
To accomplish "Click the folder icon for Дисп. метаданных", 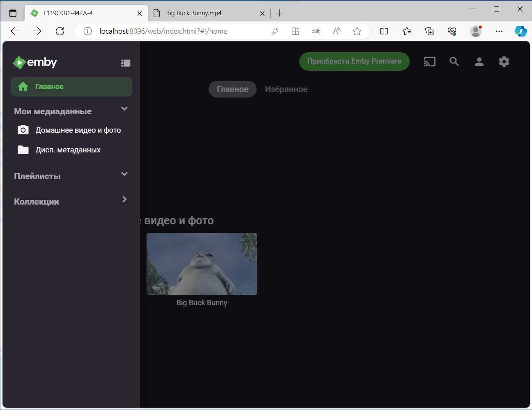I will 23,150.
